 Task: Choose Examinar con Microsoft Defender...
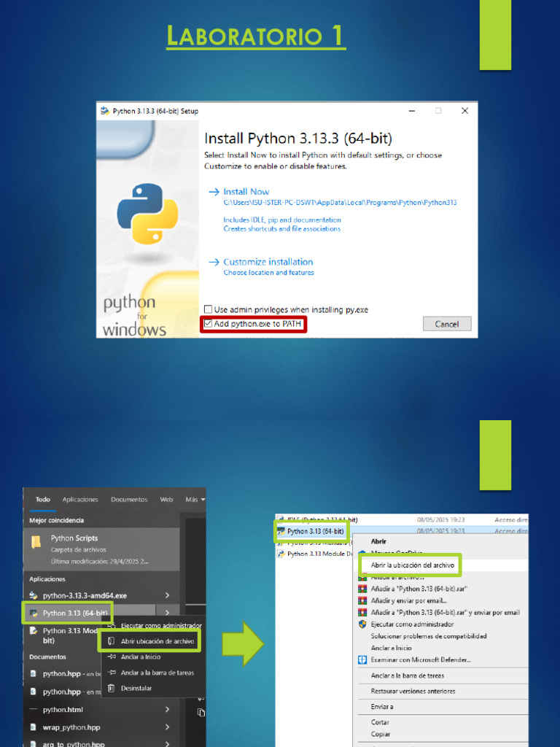(x=421, y=659)
